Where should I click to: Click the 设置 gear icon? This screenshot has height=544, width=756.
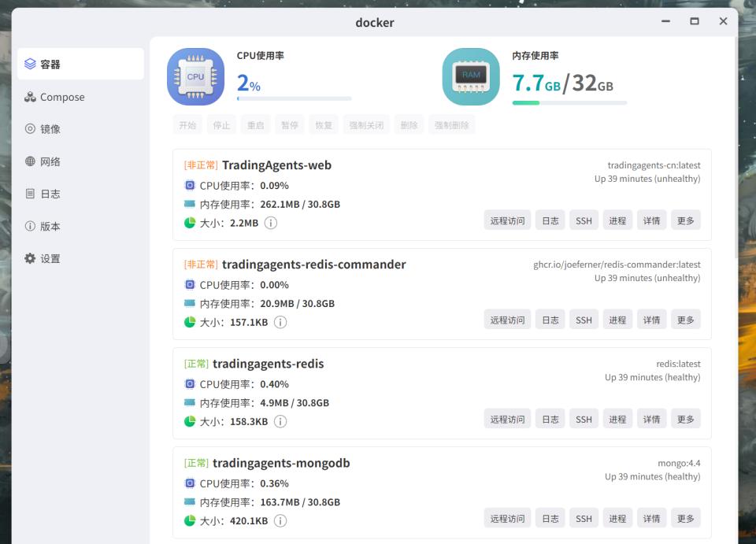30,258
